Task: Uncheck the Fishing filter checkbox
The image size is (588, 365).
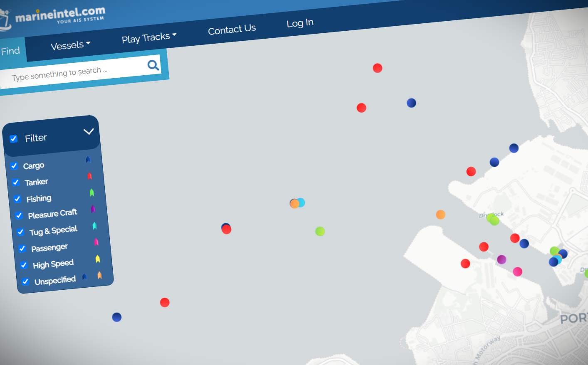Action: [17, 199]
